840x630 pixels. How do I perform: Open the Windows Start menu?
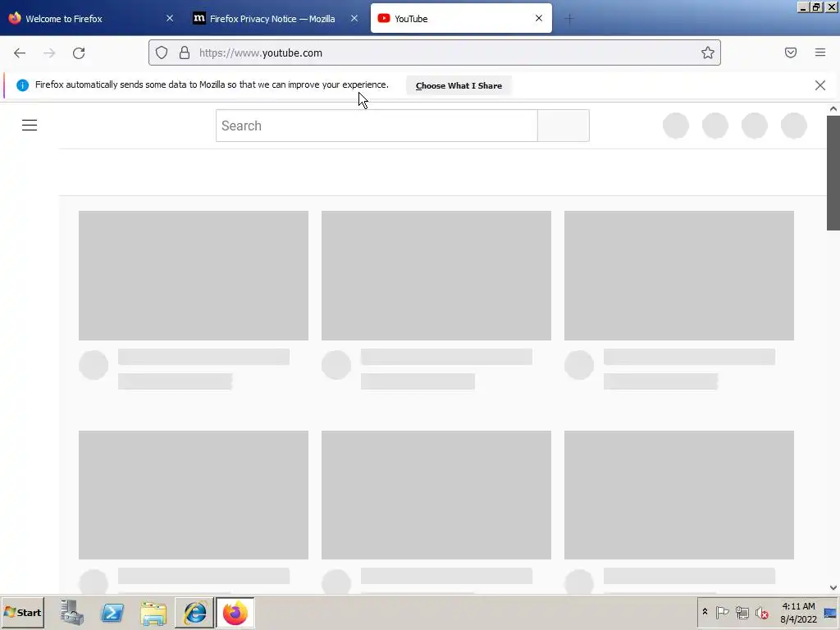click(22, 612)
